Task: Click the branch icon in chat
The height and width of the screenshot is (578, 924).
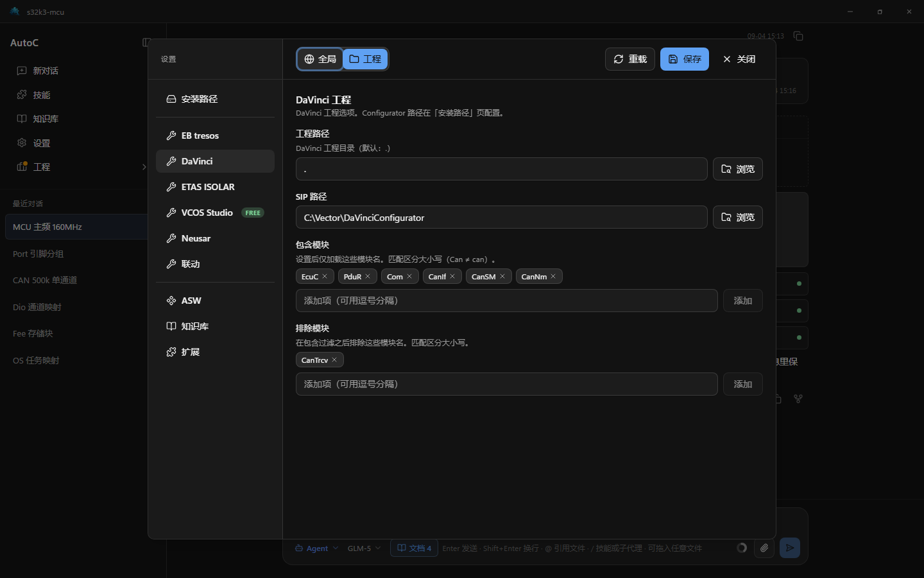Action: [798, 399]
